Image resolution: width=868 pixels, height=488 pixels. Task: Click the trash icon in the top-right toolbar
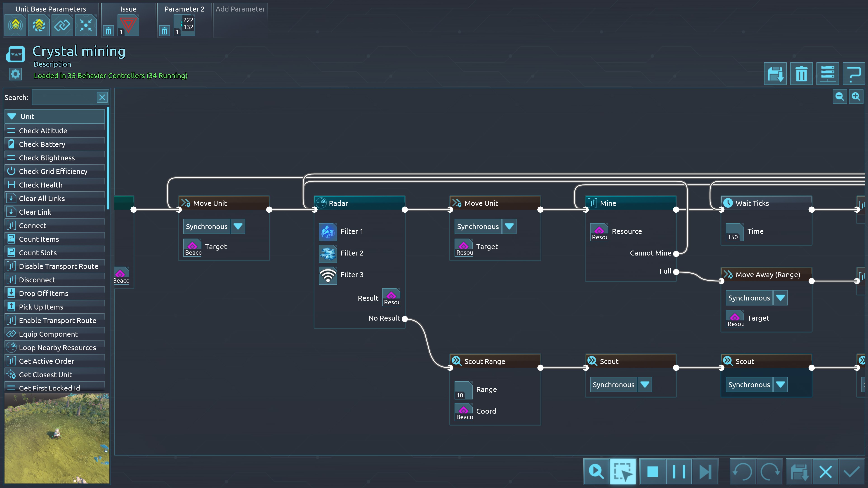click(801, 74)
